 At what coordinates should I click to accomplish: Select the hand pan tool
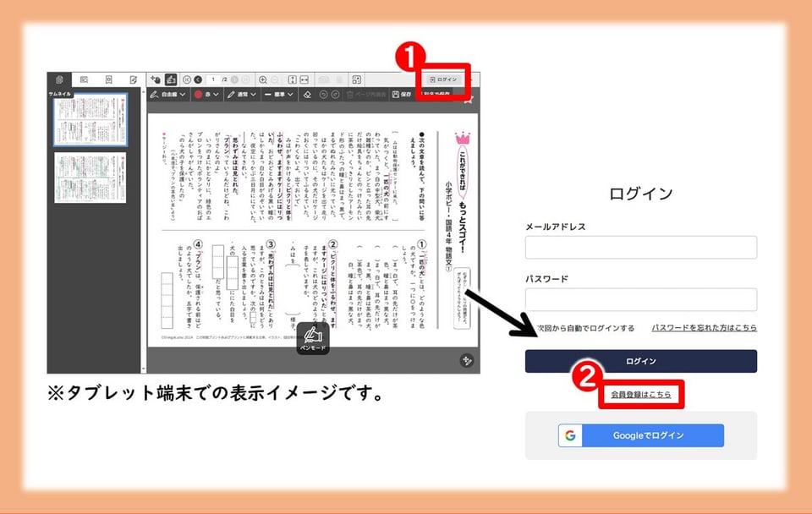(155, 79)
